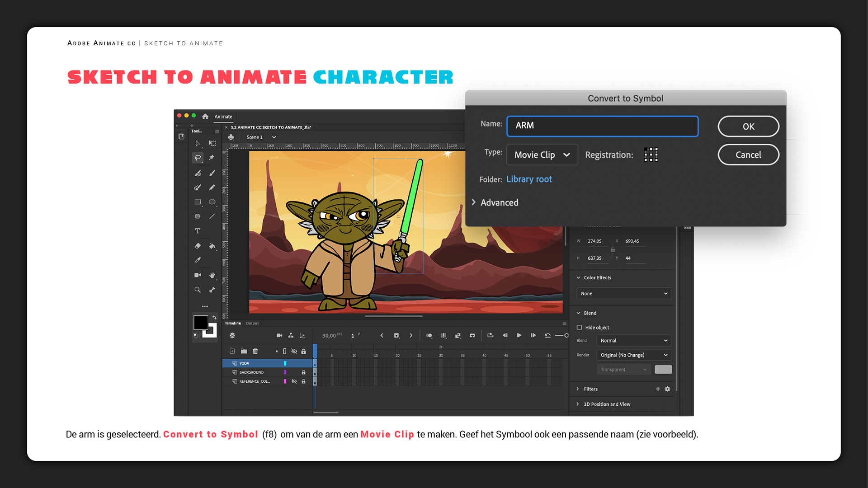Click the delete layer trash icon

tap(255, 351)
